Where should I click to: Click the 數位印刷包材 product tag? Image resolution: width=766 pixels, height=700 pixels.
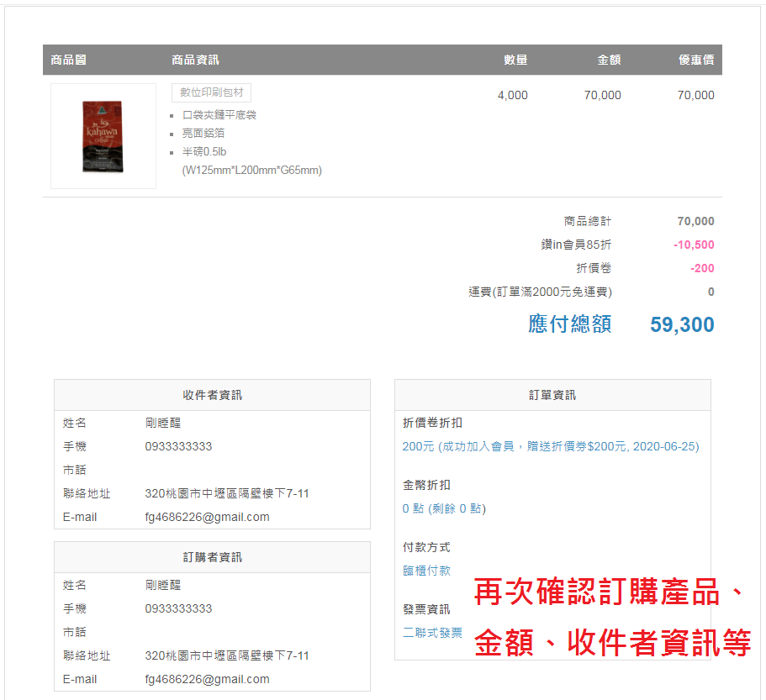[211, 92]
